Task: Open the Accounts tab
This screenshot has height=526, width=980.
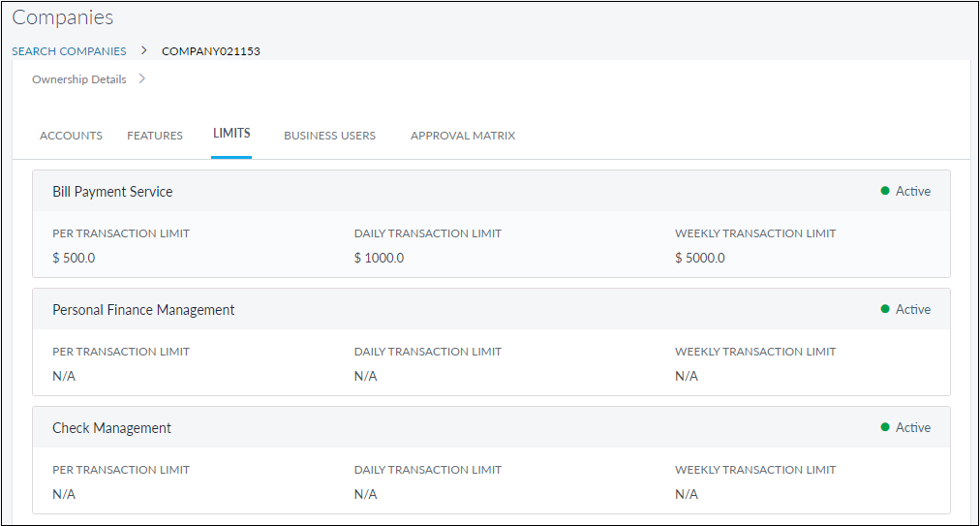Action: click(x=71, y=136)
